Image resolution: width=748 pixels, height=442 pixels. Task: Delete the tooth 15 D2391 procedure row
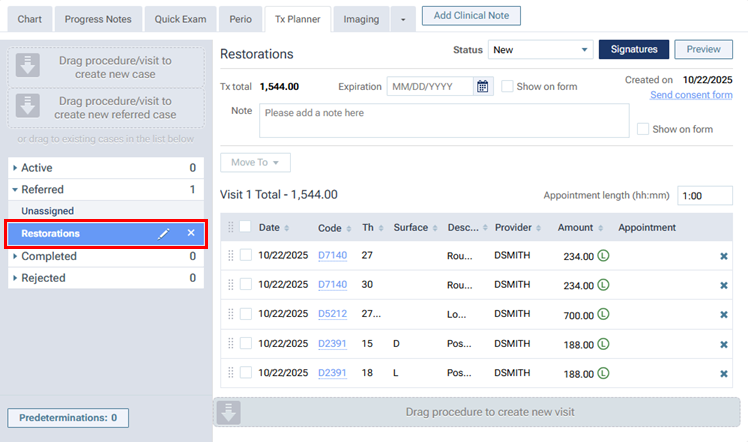724,344
